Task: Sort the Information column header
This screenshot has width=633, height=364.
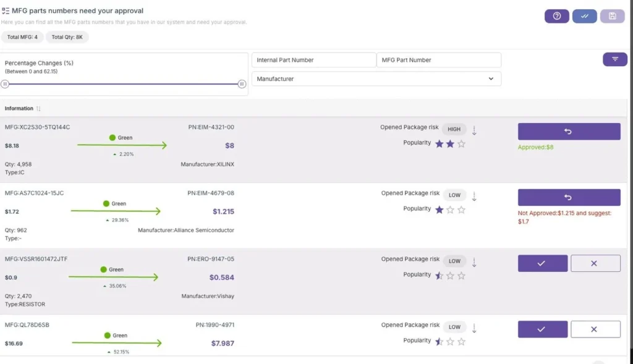Action: coord(38,109)
